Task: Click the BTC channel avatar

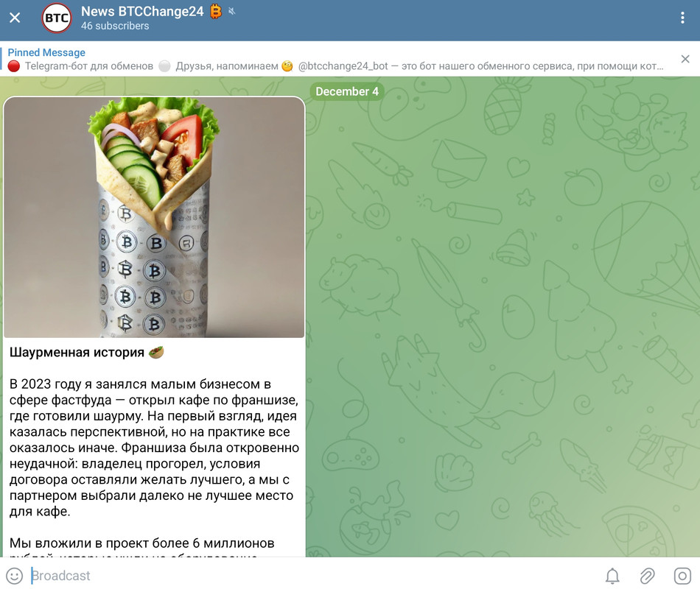Action: coord(57,18)
